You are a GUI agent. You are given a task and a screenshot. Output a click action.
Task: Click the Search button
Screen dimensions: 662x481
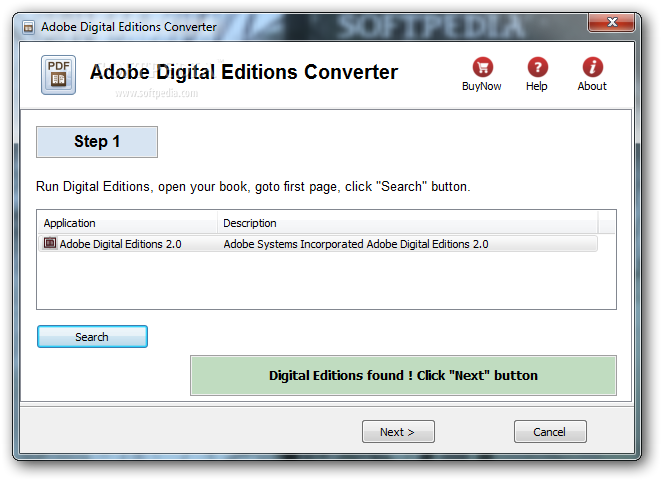pyautogui.click(x=92, y=337)
